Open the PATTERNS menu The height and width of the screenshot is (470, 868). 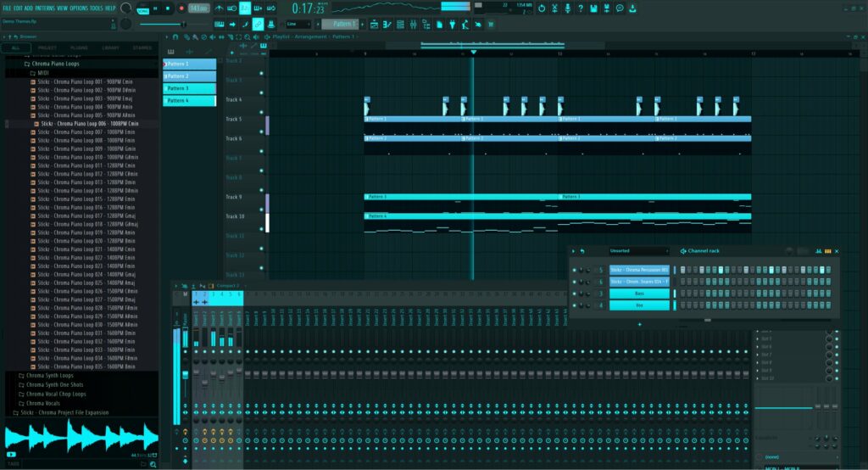click(x=45, y=8)
